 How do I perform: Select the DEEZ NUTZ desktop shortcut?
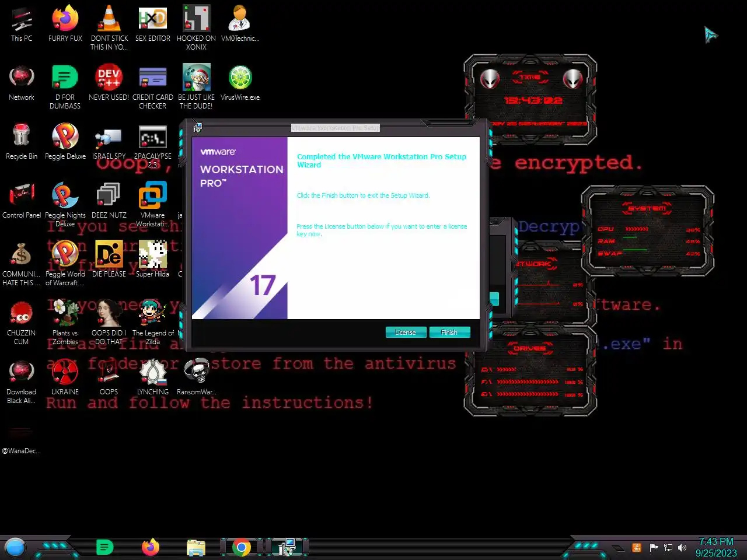tap(109, 201)
